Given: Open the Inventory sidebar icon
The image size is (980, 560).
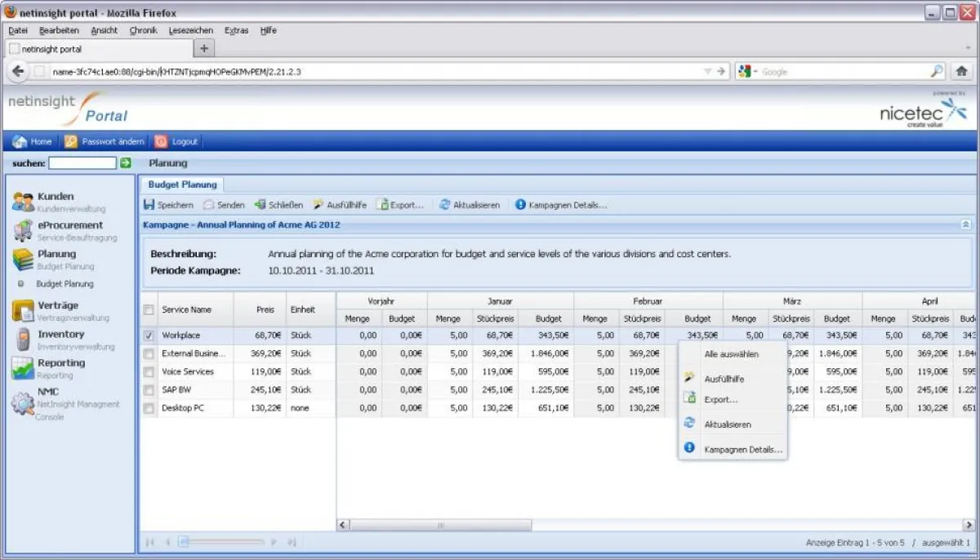Looking at the screenshot, I should pyautogui.click(x=23, y=340).
